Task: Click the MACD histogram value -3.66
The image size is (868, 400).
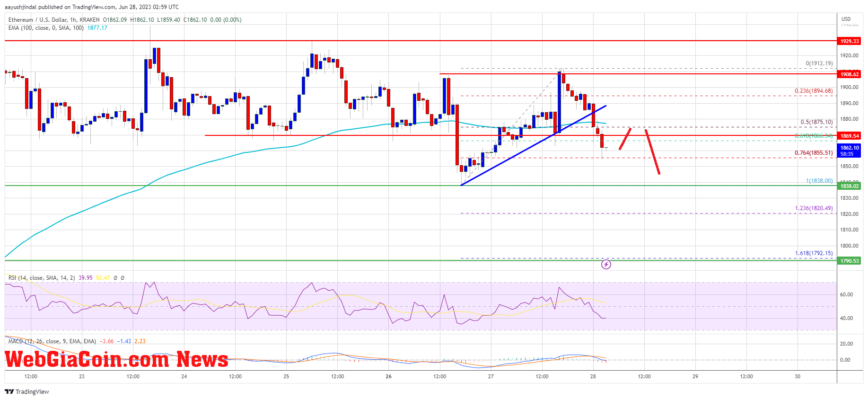Action: [107, 341]
